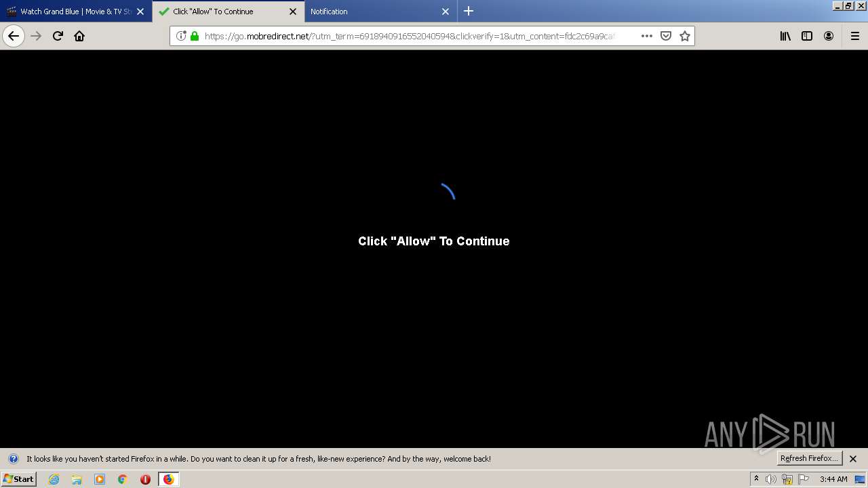Image resolution: width=868 pixels, height=488 pixels.
Task: Toggle the sidebars view
Action: click(807, 36)
